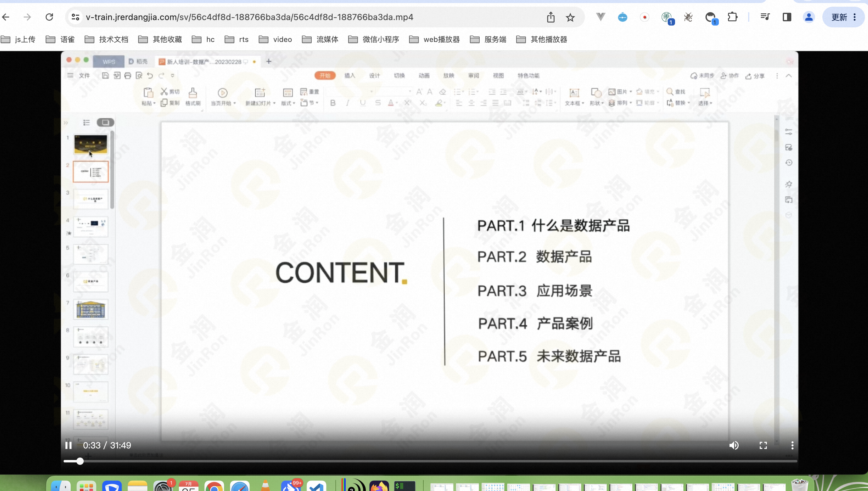868x491 pixels.
Task: Open Terminal in the Dock
Action: [x=404, y=486]
